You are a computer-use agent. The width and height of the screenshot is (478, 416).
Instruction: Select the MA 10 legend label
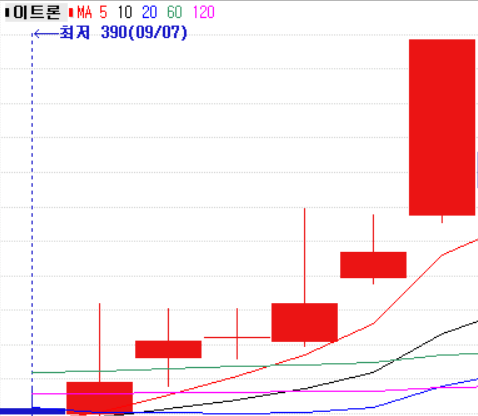[125, 12]
